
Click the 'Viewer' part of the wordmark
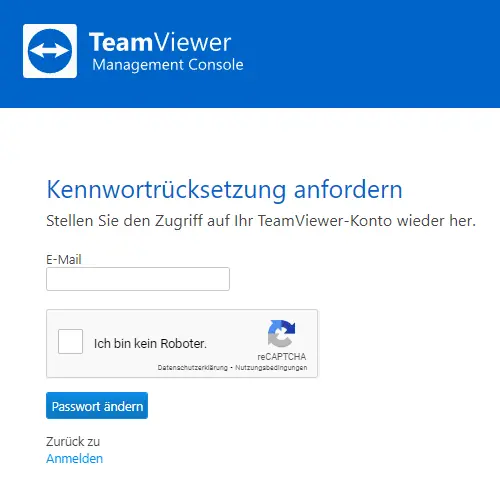[x=192, y=42]
